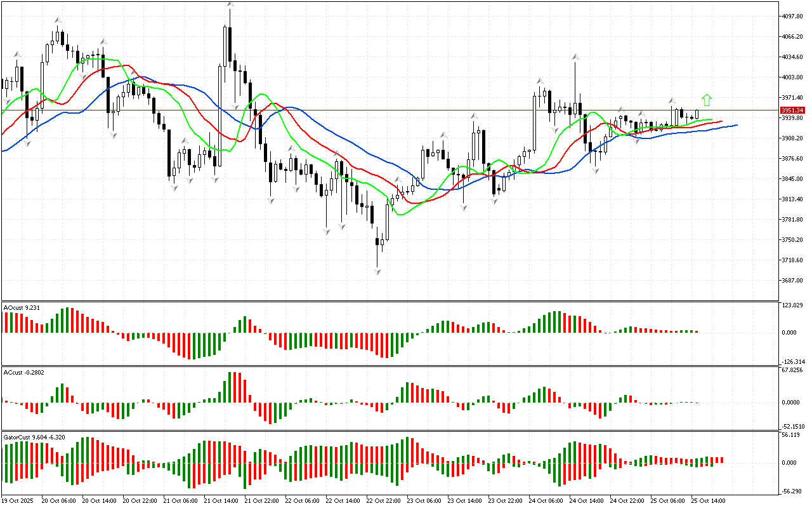Click the ACcust -0.2802 indicator label
The image size is (812, 508).
click(23, 373)
